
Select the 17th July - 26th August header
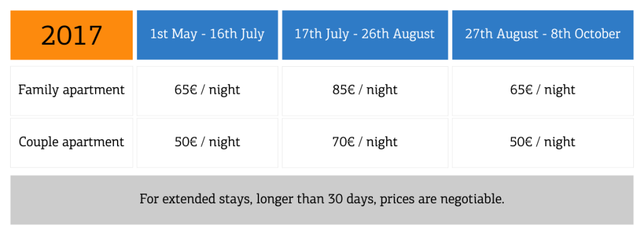click(x=365, y=35)
